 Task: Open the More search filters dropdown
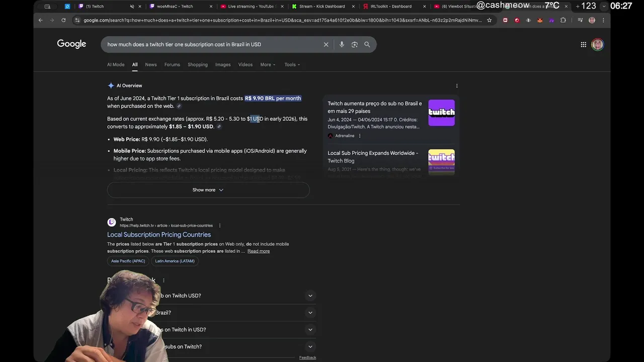coord(268,64)
